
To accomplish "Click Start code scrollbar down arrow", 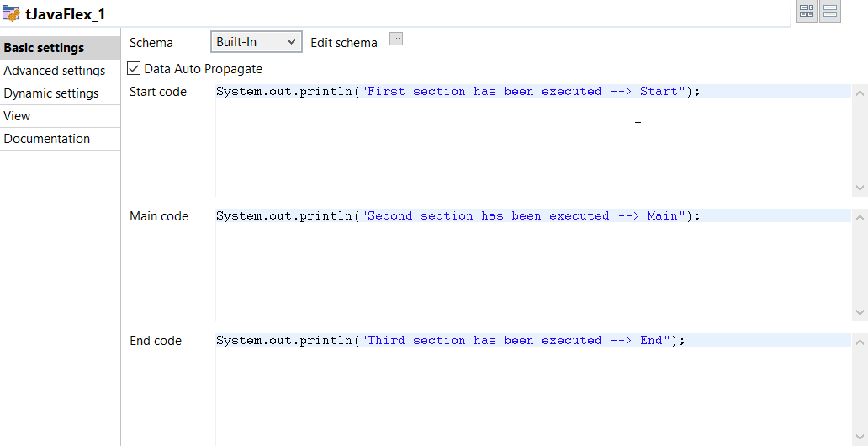I will coord(860,188).
